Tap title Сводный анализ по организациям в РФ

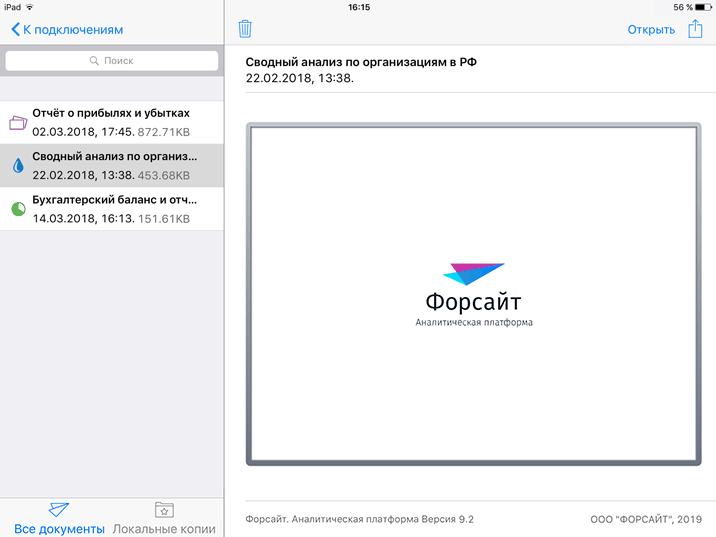[x=361, y=62]
